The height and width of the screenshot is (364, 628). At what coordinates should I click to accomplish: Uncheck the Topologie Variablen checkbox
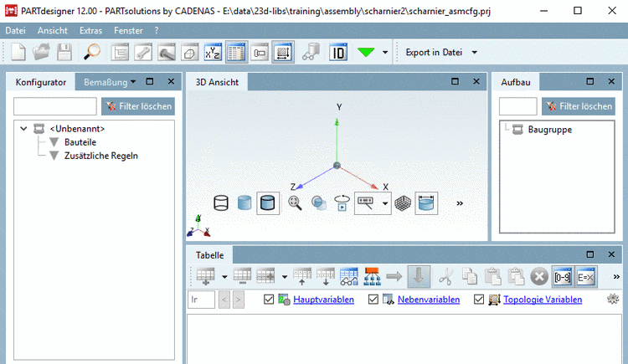coord(479,299)
